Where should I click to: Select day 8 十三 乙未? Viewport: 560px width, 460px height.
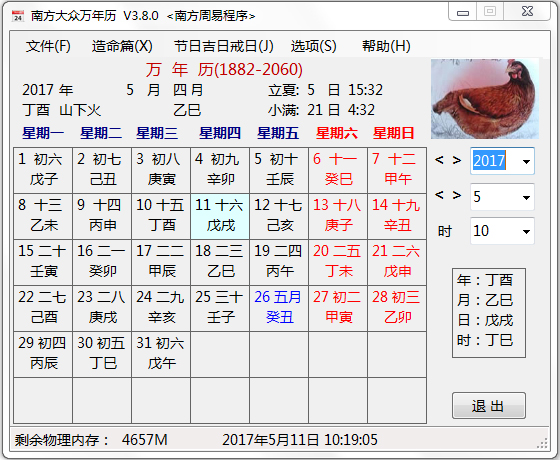(x=43, y=216)
